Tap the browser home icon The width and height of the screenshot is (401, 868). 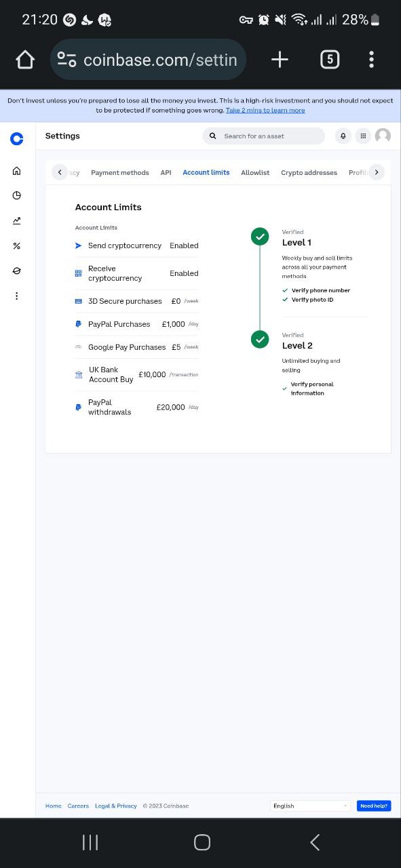[25, 60]
